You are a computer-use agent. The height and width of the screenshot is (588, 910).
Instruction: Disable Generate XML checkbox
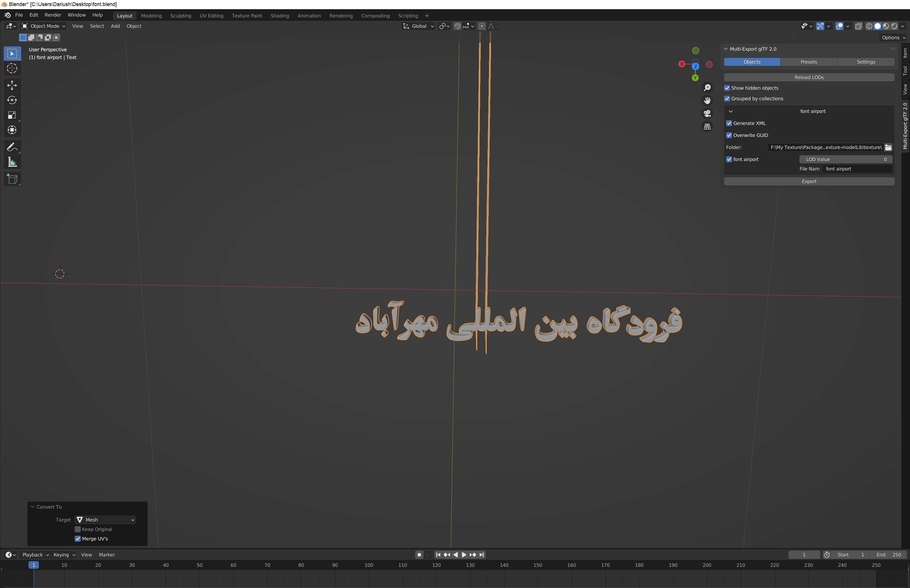tap(729, 123)
